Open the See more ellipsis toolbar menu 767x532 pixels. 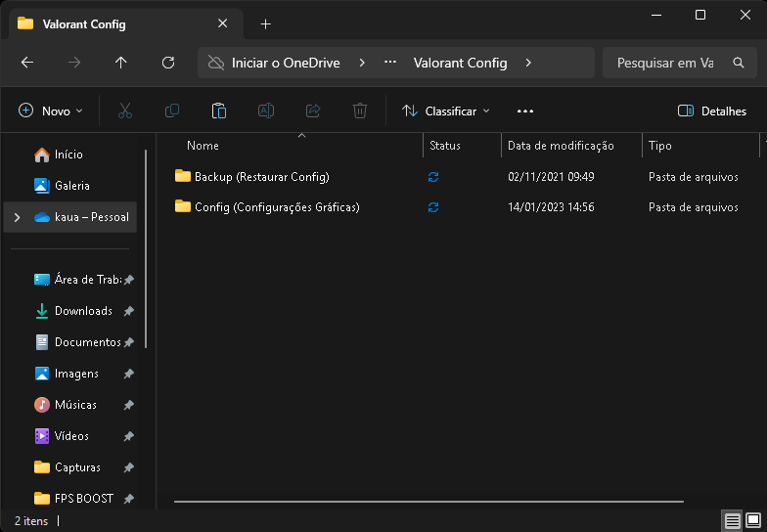tap(525, 111)
